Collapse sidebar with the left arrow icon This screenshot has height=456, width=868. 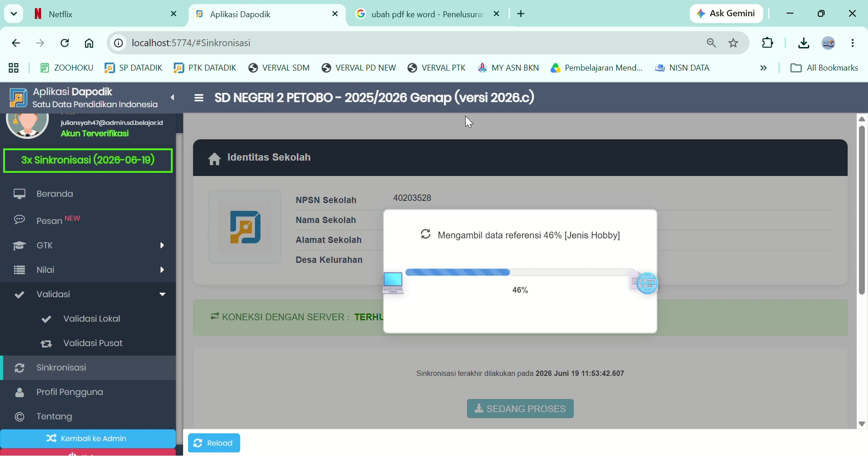(x=172, y=97)
